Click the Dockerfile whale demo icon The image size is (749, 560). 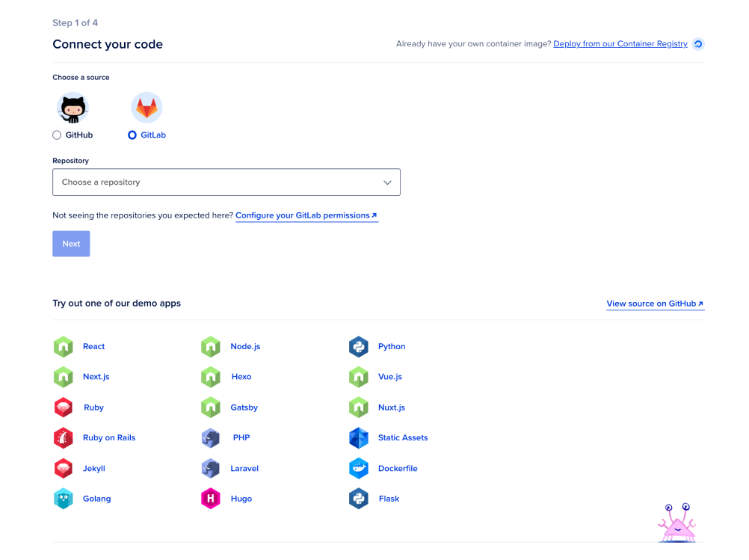[x=359, y=469]
